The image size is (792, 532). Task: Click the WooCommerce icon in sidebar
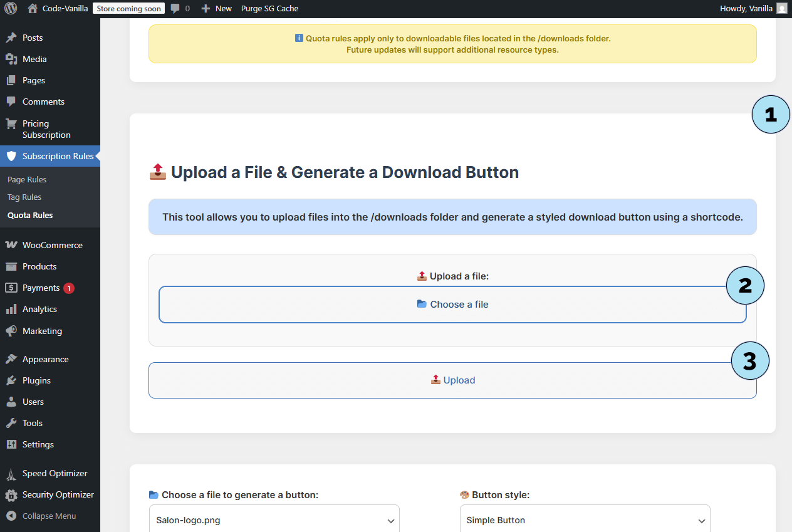click(11, 245)
